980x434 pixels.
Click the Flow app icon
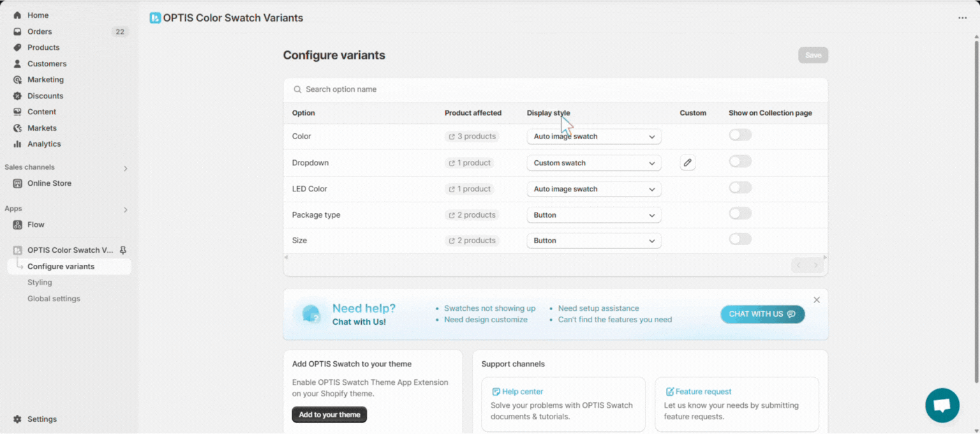(17, 225)
